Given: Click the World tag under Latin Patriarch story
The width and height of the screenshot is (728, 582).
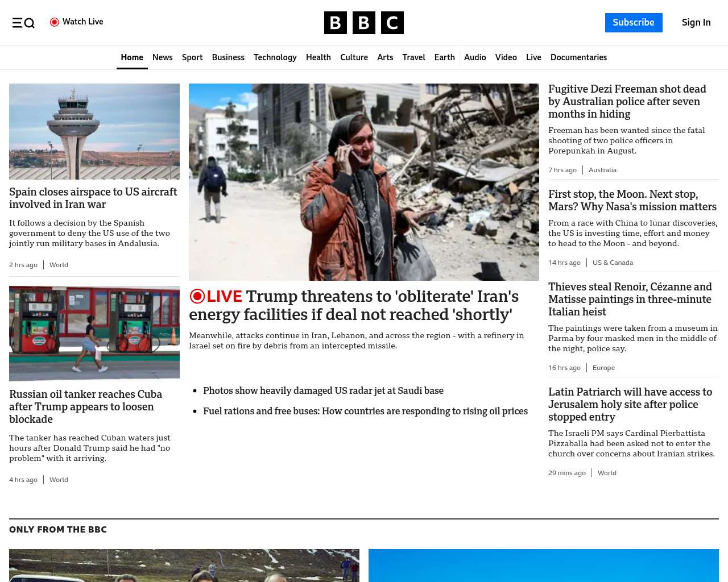Looking at the screenshot, I should (x=607, y=473).
